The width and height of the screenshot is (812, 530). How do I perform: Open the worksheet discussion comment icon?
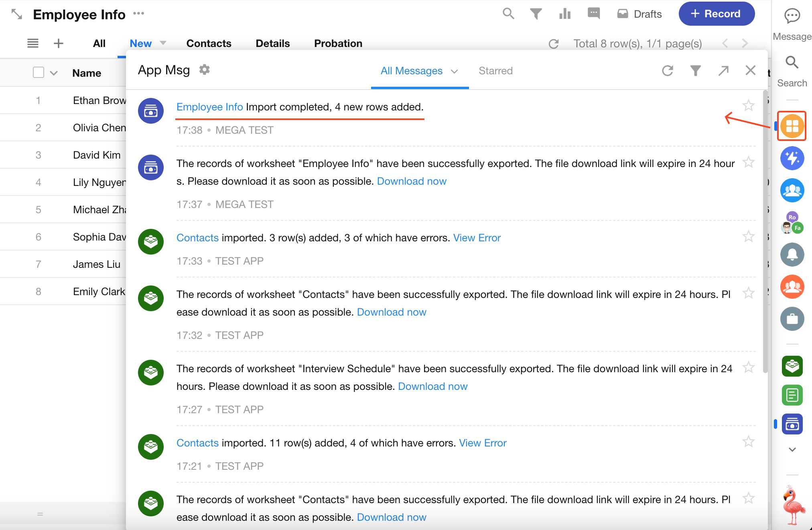(594, 14)
